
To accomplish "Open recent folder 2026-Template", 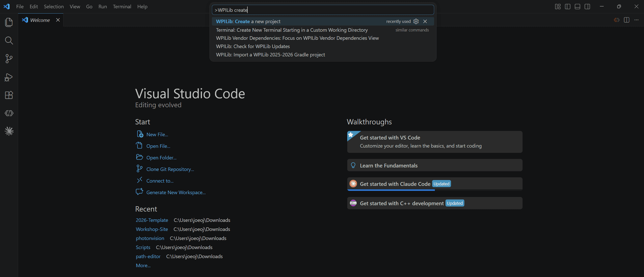I will [152, 220].
